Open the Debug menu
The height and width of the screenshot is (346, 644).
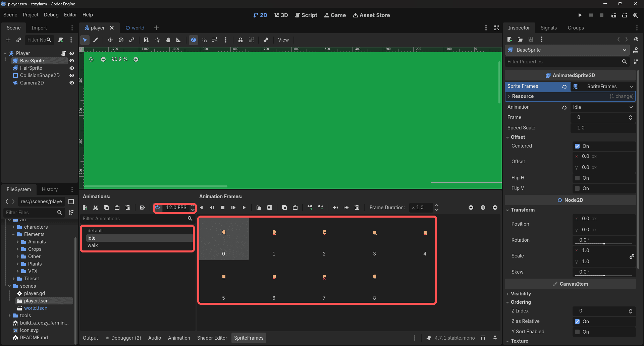[51, 15]
